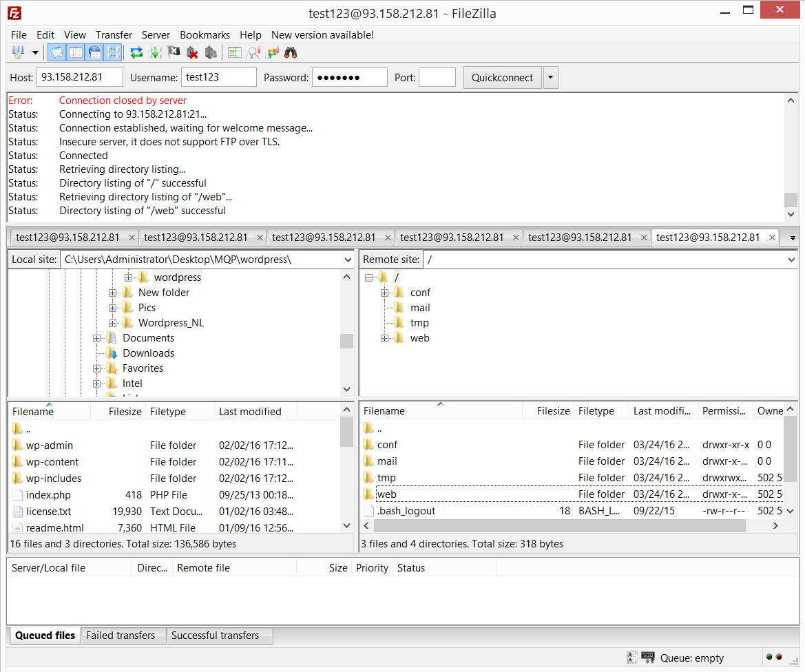This screenshot has width=805, height=672.
Task: Click the Quickconnect button
Action: [x=502, y=78]
